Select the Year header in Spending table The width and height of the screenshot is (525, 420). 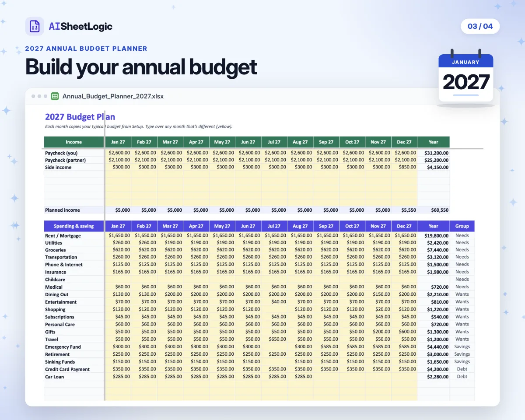[x=433, y=226]
